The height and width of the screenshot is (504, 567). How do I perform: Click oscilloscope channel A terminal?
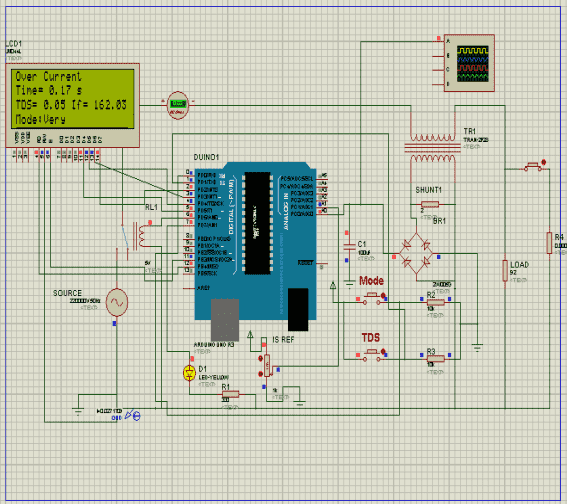[x=439, y=42]
